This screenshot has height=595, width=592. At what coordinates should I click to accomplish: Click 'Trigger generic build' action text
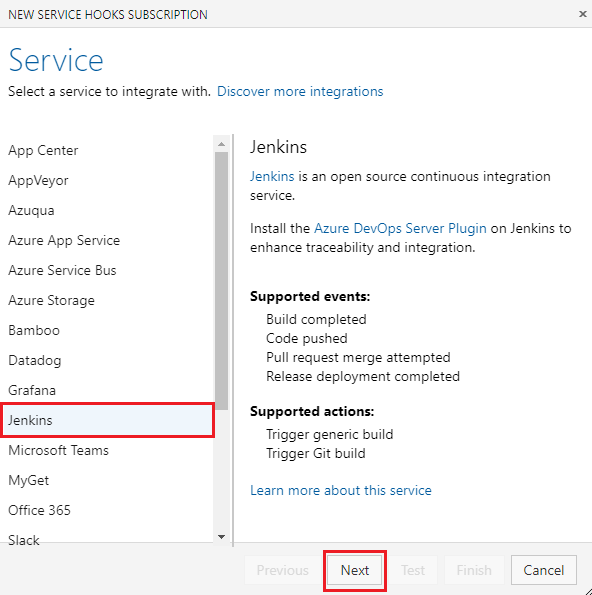pyautogui.click(x=329, y=434)
